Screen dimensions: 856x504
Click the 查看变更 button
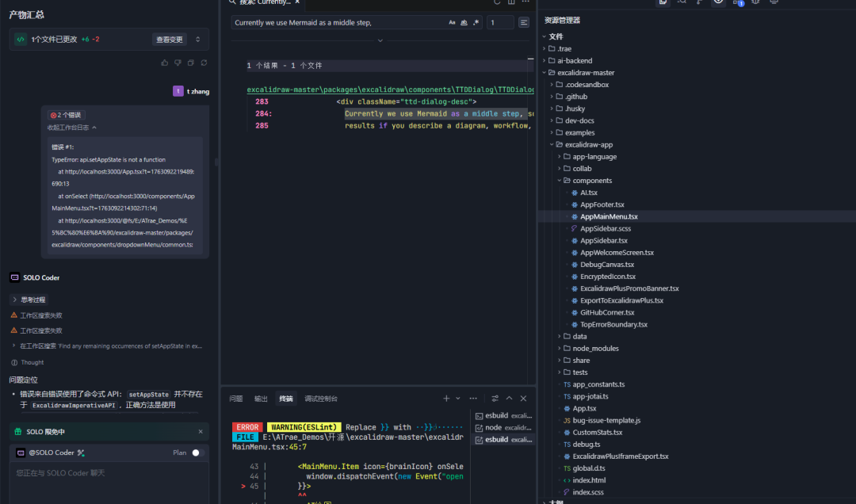pos(170,40)
